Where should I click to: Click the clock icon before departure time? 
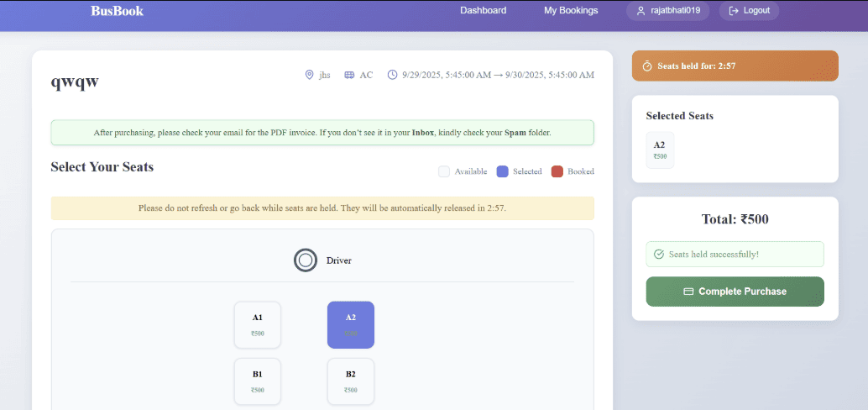tap(392, 75)
